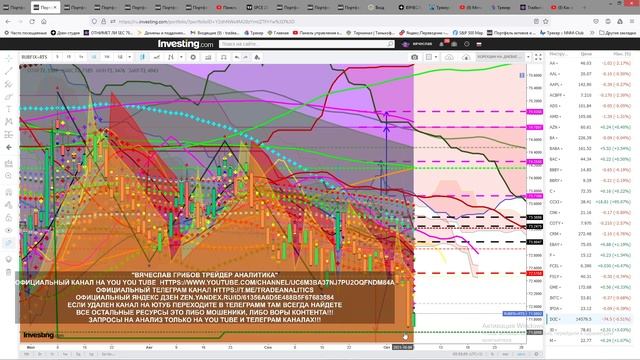Open the alerts bell in Investing header
Image resolution: width=640 pixels, height=360 pixels.
(442, 44)
